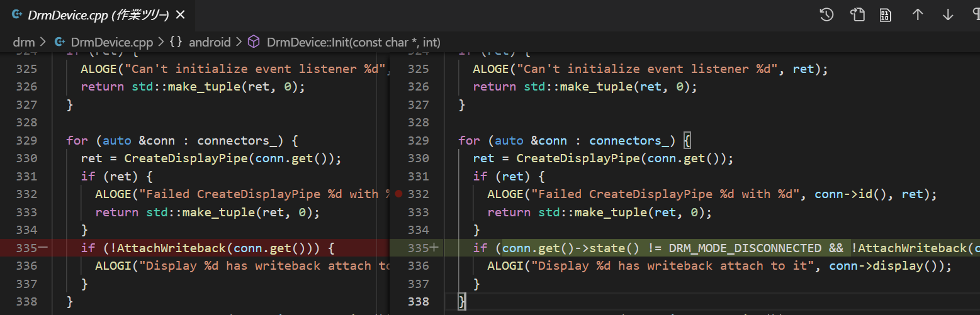Viewport: 980px width, 315px height.
Task: Click the binary 0110 file icon
Action: click(886, 14)
